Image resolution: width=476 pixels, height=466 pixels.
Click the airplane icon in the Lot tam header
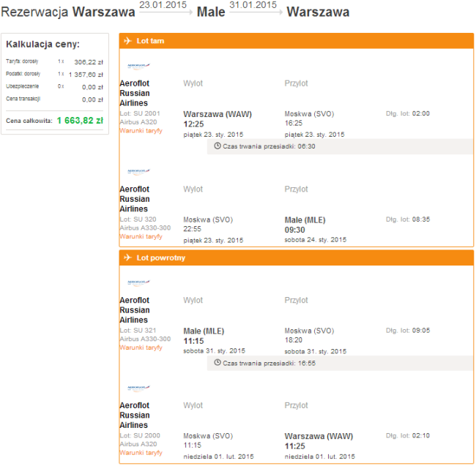pos(127,41)
